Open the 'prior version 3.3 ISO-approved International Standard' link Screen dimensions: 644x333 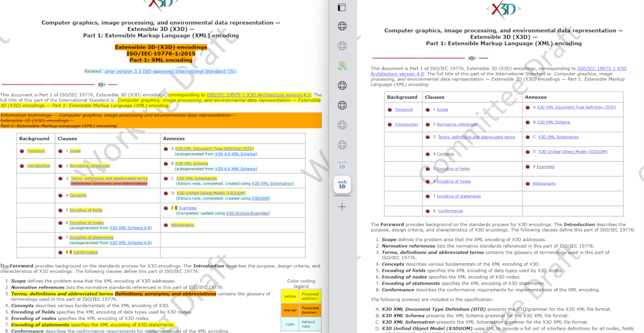point(170,71)
